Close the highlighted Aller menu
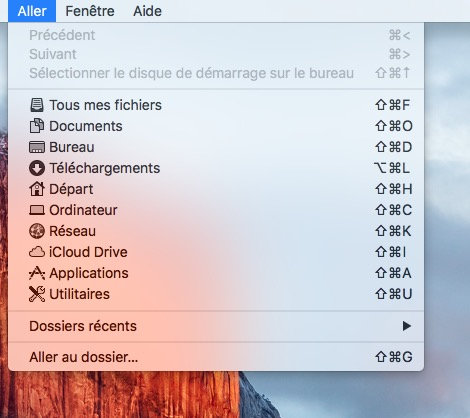The height and width of the screenshot is (418, 470). 32,11
